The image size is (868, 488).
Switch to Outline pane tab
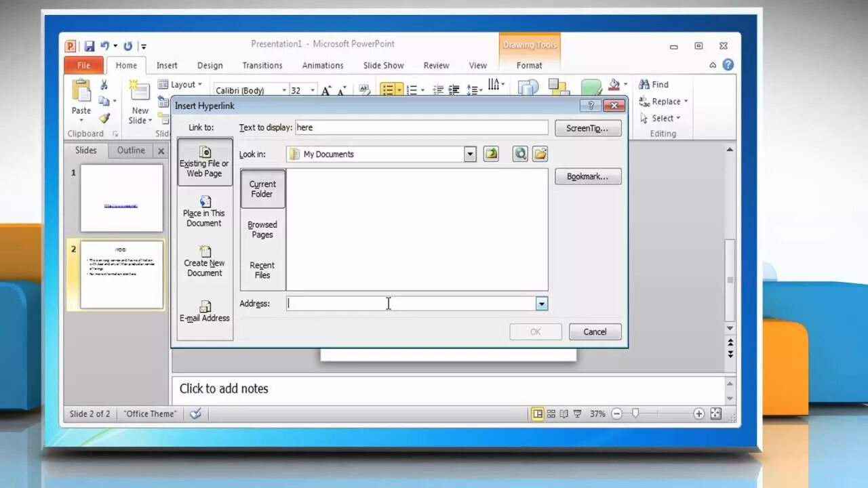click(131, 150)
